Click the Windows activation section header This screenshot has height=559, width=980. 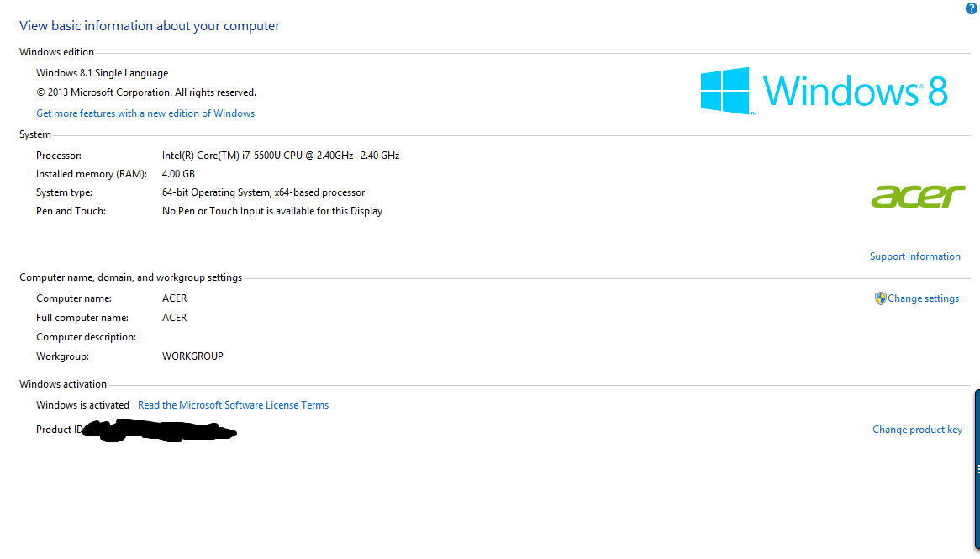62,384
